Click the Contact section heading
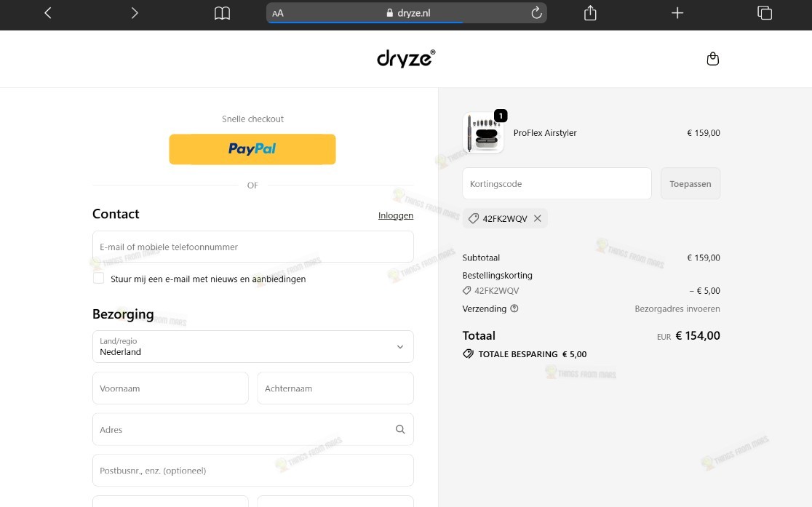Image resolution: width=812 pixels, height=507 pixels. [116, 214]
